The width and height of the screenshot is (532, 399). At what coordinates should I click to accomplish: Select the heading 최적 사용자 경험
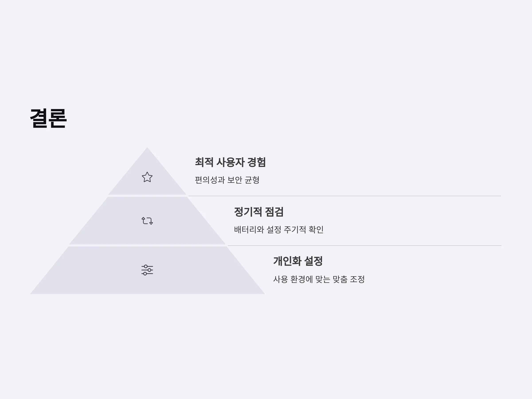(x=230, y=162)
